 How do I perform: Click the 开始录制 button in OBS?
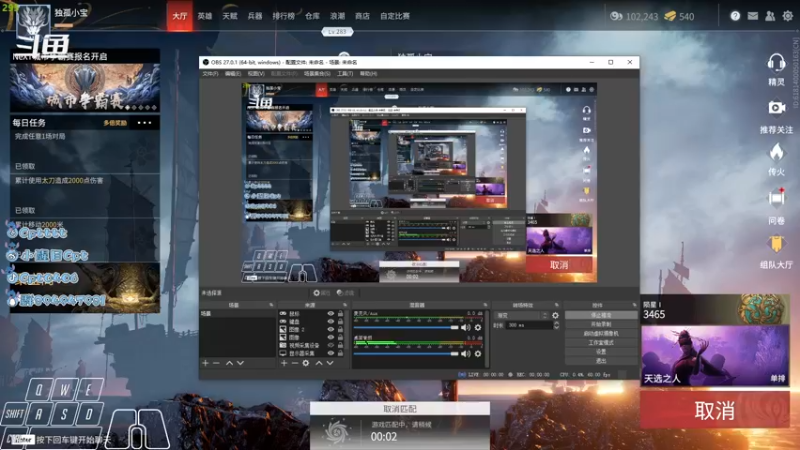pos(601,324)
